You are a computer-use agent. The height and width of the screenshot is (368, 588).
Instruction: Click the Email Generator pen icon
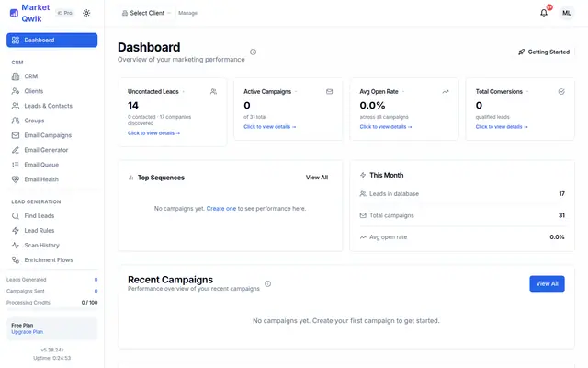(x=16, y=150)
